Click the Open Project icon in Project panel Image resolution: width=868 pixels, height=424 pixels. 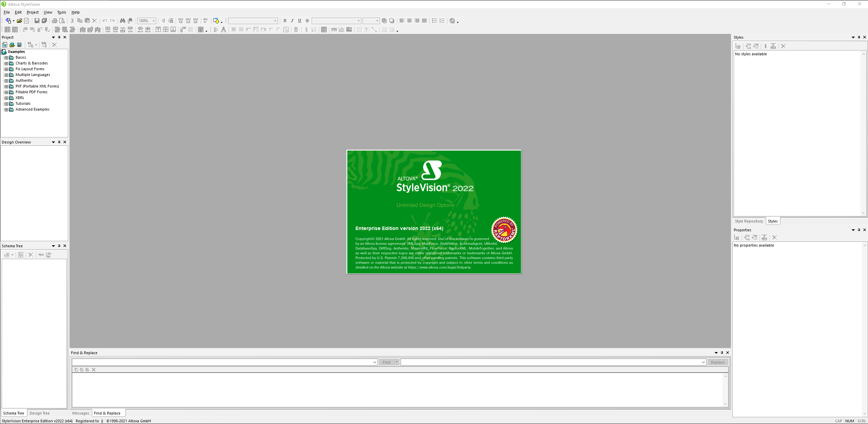point(12,45)
